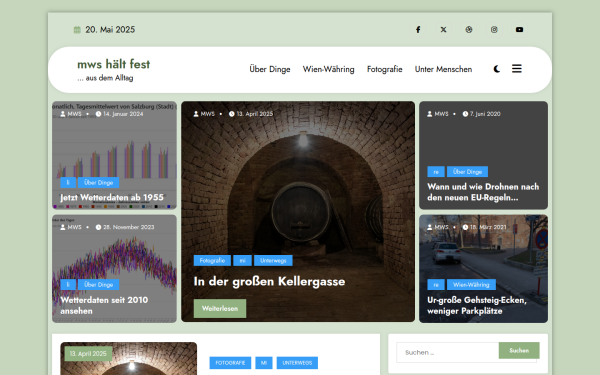Click the calendar icon beside 20. Mai 2025
Image resolution: width=600 pixels, height=375 pixels.
coord(77,30)
